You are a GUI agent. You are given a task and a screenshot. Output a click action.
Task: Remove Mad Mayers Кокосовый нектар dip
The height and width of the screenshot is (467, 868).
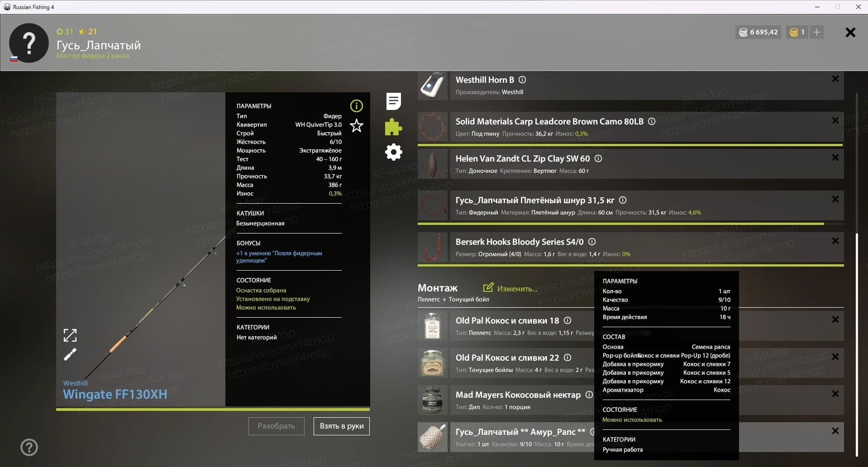[x=835, y=394]
